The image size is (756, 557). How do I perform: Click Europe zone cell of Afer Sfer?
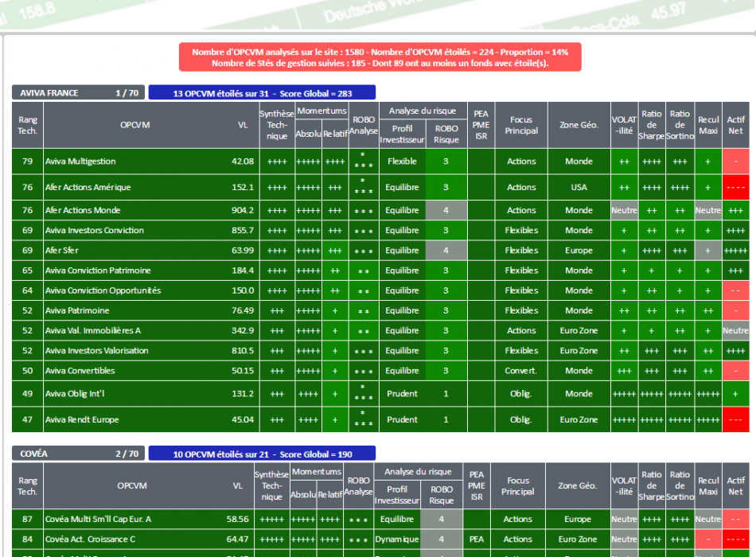[579, 251]
